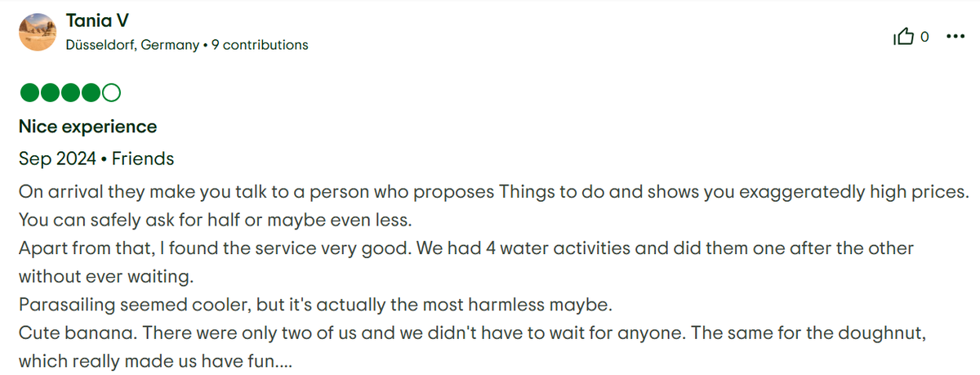Image resolution: width=980 pixels, height=375 pixels.
Task: Click the first filled green rating bubble
Action: tap(29, 93)
